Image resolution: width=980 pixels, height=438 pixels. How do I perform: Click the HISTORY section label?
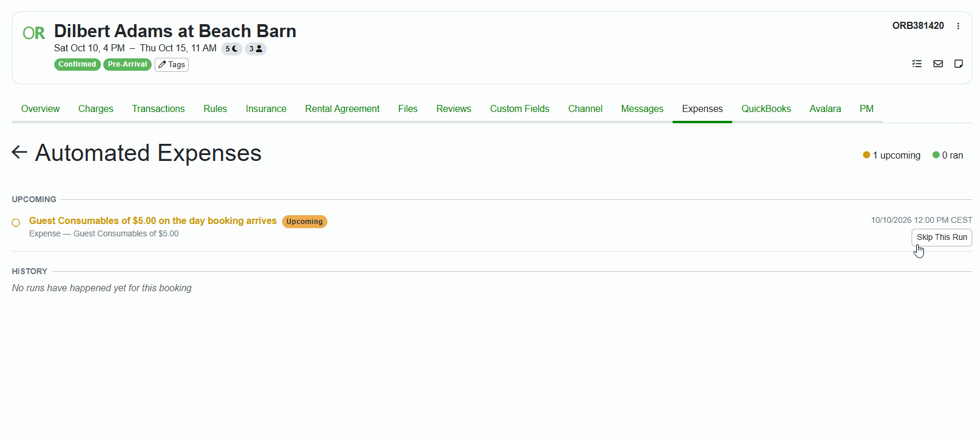click(x=30, y=271)
